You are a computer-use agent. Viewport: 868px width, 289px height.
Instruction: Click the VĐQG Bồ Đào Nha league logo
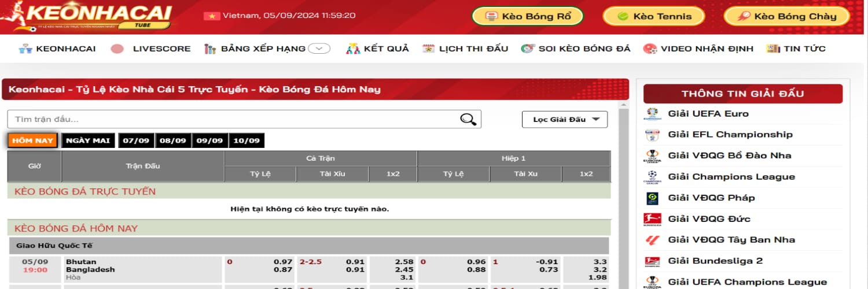point(653,155)
